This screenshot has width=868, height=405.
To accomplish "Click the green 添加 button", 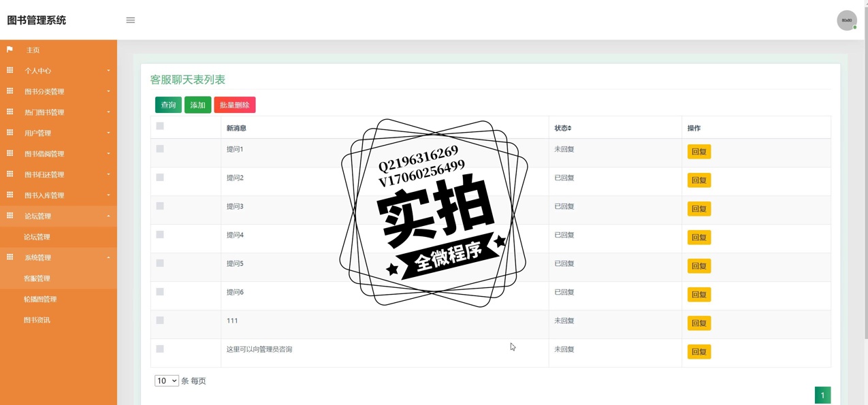I will (197, 105).
